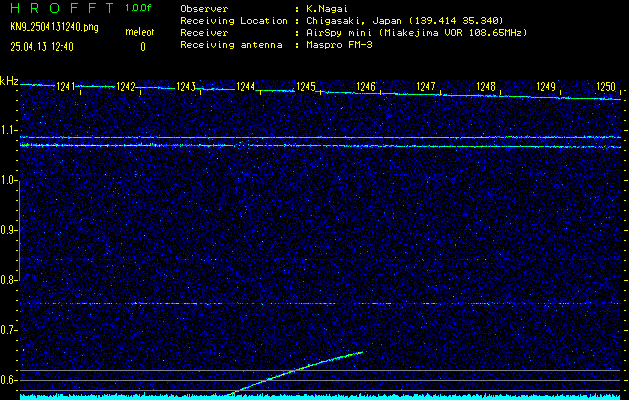Click the meteor count label
This screenshot has height=400, width=629.
click(140, 32)
